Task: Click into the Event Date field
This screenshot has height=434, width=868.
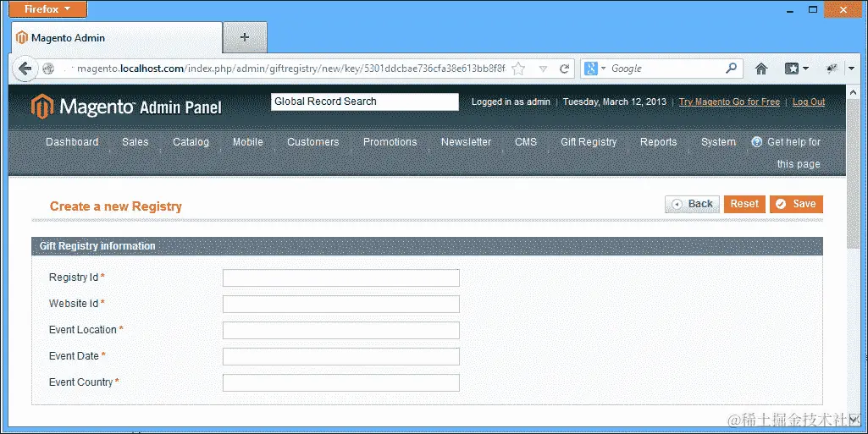Action: pyautogui.click(x=341, y=357)
